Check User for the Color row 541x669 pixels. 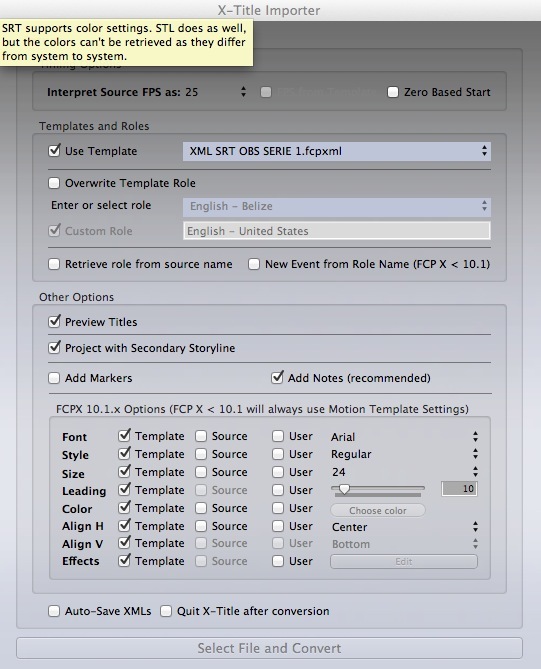tap(278, 508)
